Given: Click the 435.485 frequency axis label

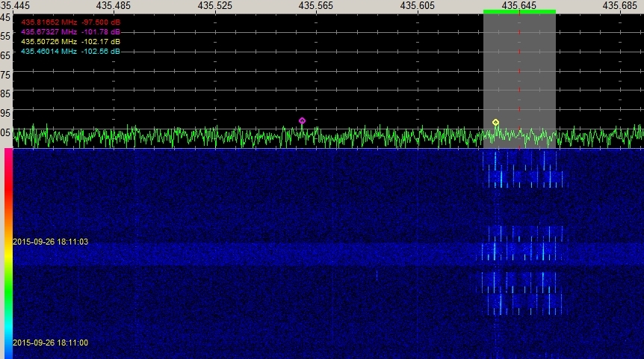Looking at the screenshot, I should pos(112,5).
